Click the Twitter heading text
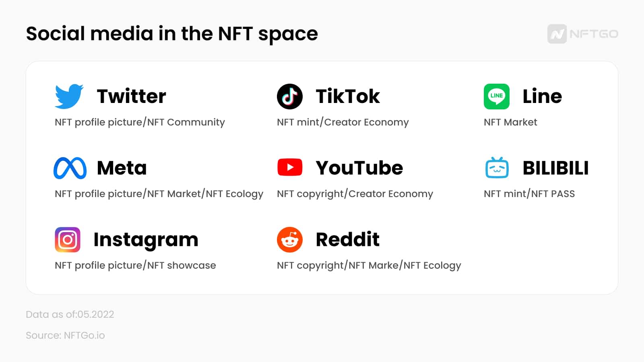 [131, 97]
